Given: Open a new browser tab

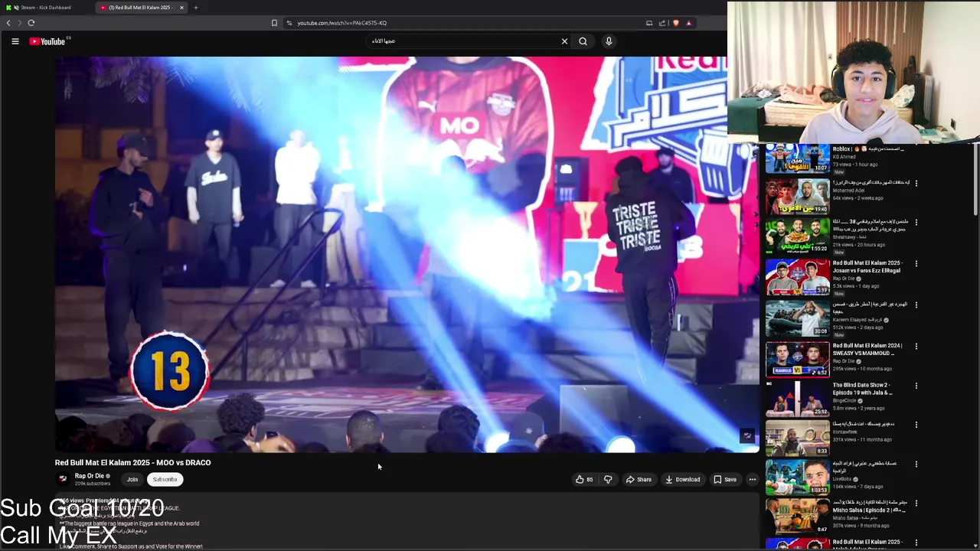Looking at the screenshot, I should 196,8.
